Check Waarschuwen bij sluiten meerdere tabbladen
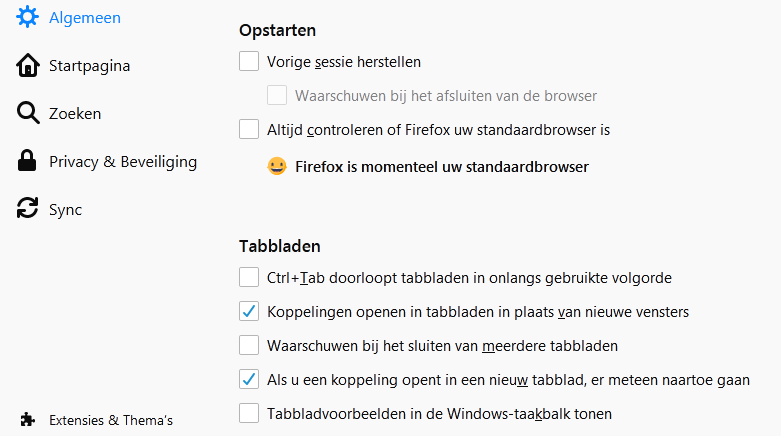 (249, 346)
